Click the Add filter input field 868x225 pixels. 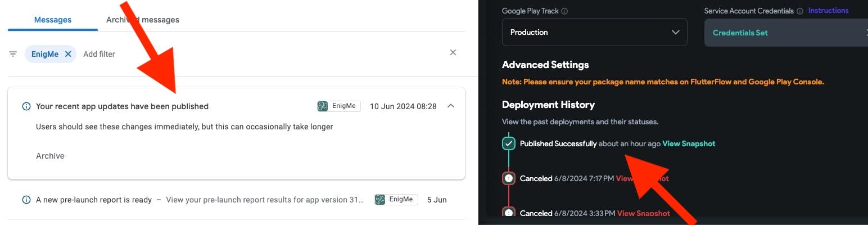point(100,54)
